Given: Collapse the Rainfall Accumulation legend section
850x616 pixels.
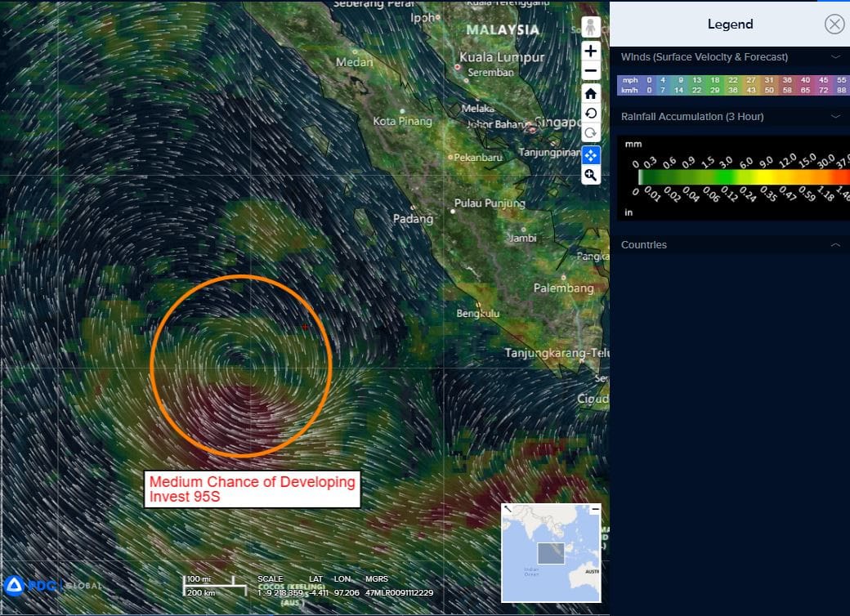Looking at the screenshot, I should [x=835, y=117].
